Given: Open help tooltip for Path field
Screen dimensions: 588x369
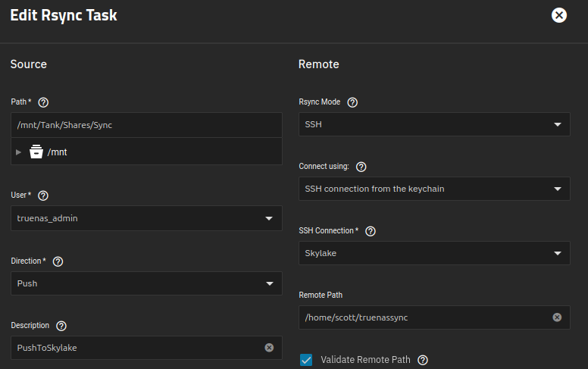Looking at the screenshot, I should point(43,102).
